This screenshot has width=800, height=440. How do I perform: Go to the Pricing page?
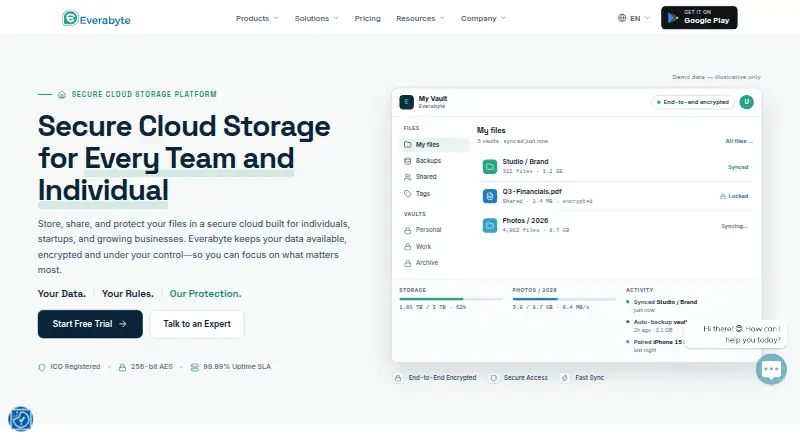(367, 18)
